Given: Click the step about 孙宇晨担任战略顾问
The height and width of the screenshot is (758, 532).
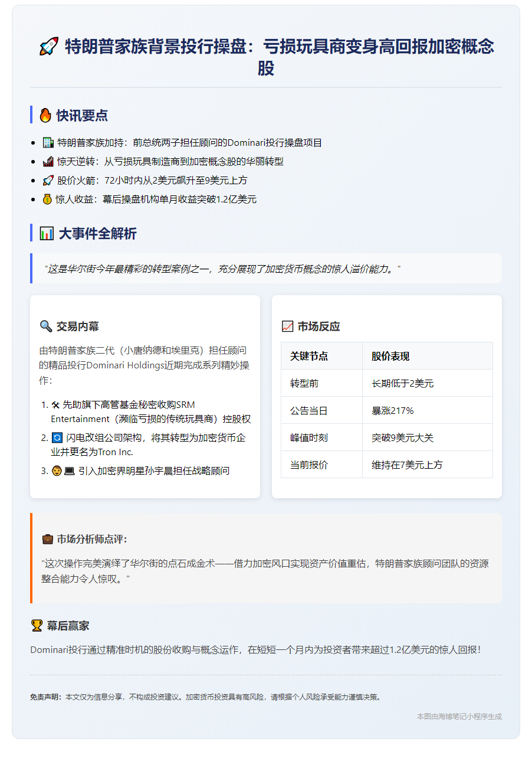Looking at the screenshot, I should [x=140, y=471].
